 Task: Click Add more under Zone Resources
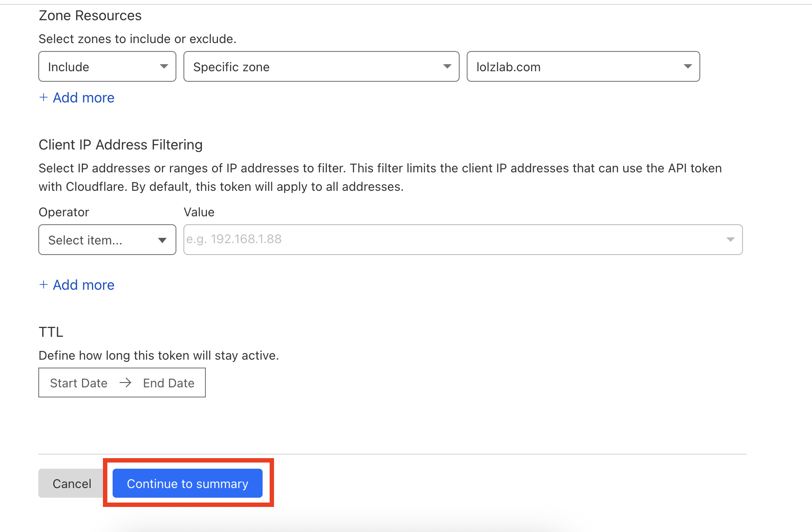pos(77,98)
